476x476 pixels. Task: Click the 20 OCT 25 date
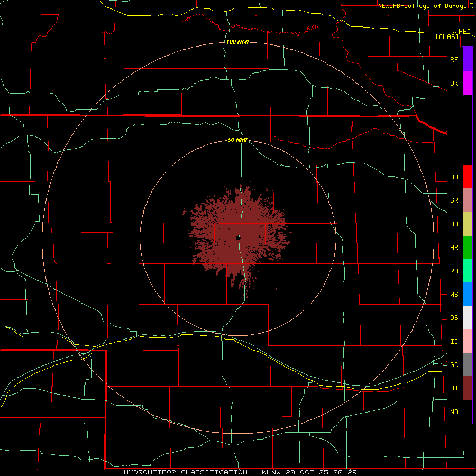point(307,472)
